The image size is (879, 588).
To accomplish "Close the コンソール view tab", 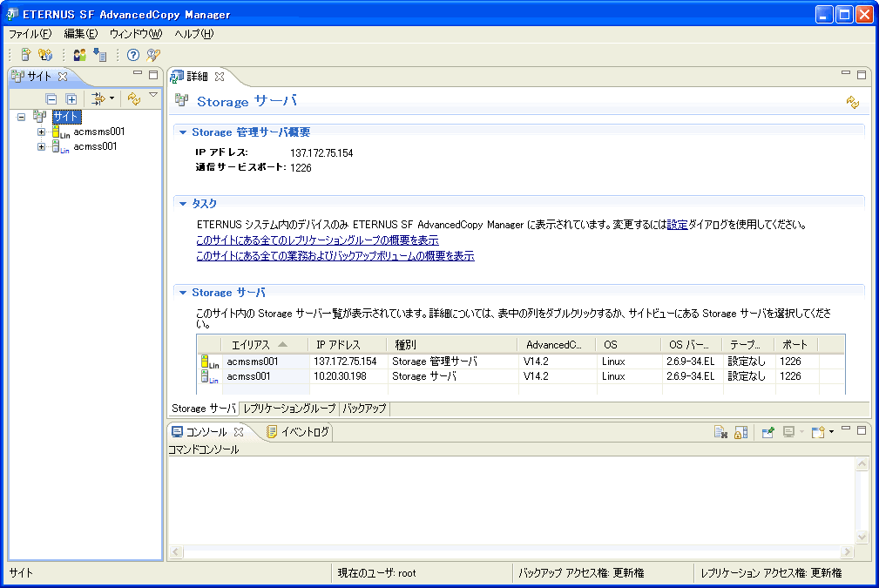I will pos(239,431).
